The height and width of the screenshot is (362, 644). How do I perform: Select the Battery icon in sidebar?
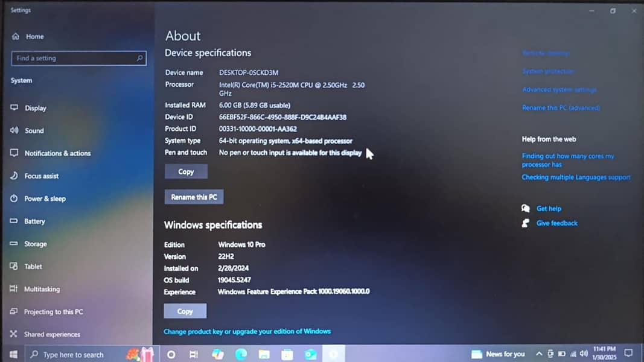(14, 221)
